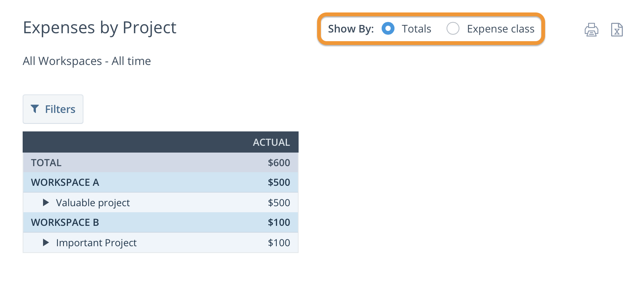The image size is (644, 287).
Task: Click the All Workspaces - All time subtitle
Action: pyautogui.click(x=86, y=61)
